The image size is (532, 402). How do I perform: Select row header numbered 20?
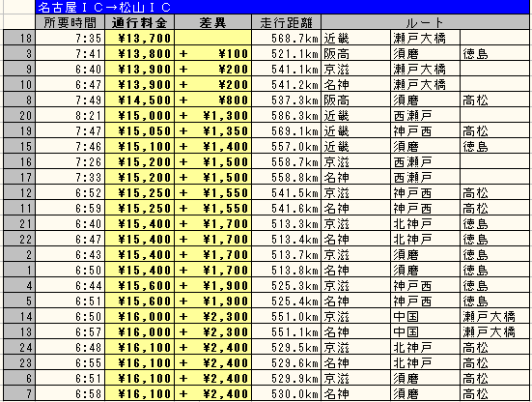pyautogui.click(x=19, y=115)
